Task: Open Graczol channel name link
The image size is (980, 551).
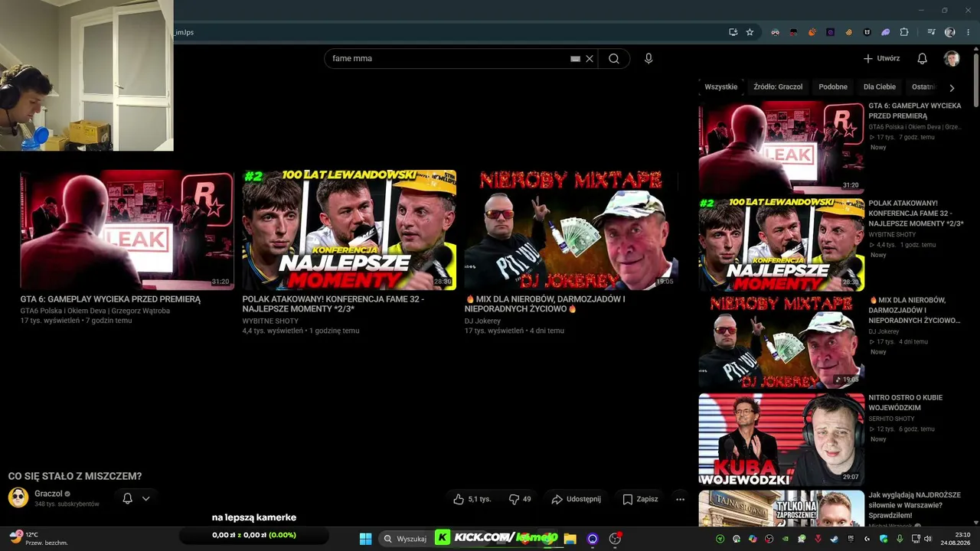Action: (48, 494)
